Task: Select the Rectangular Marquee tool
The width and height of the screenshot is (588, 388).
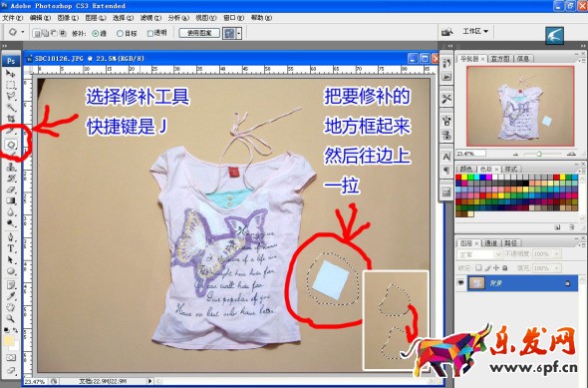Action: click(x=11, y=85)
